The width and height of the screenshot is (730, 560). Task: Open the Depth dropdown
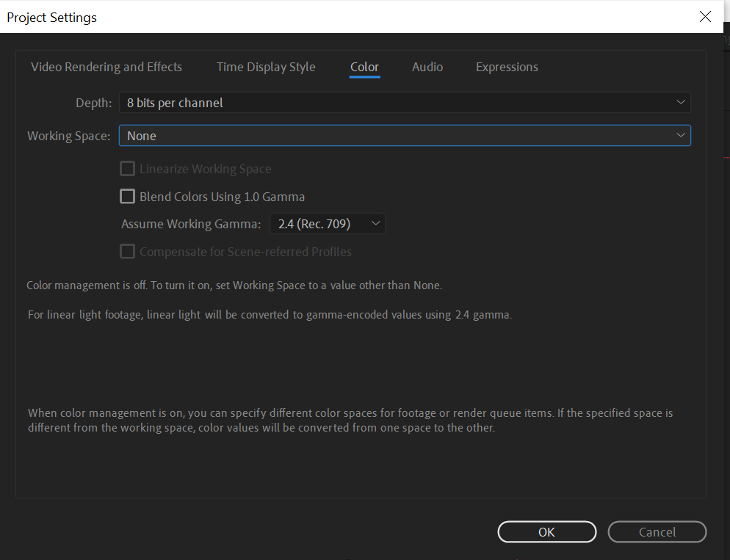pos(404,102)
